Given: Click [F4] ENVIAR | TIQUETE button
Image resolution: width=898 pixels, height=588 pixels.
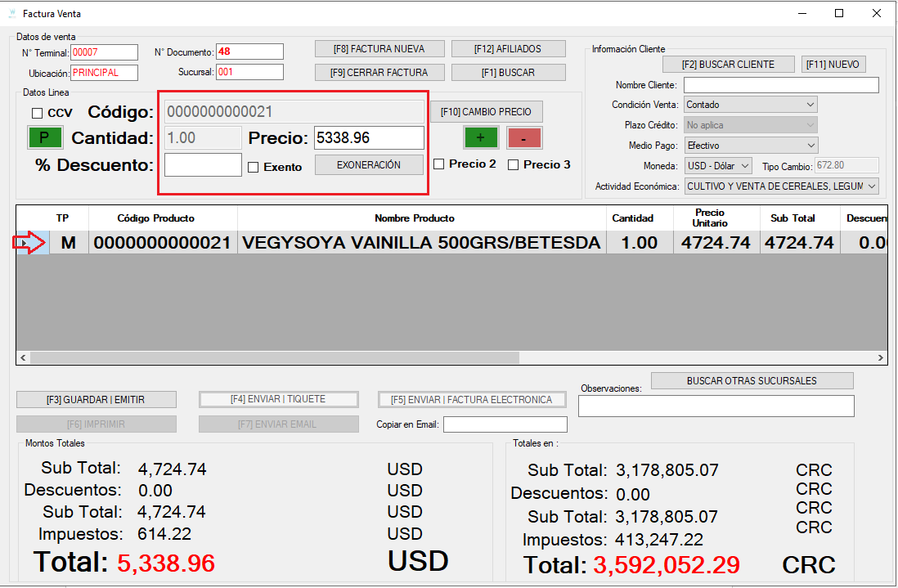Looking at the screenshot, I should coord(278,399).
